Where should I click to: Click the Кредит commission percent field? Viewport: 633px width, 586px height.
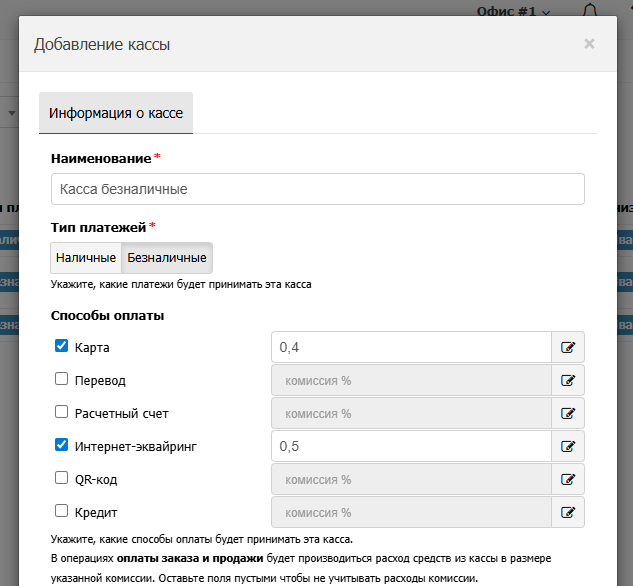[x=411, y=513]
